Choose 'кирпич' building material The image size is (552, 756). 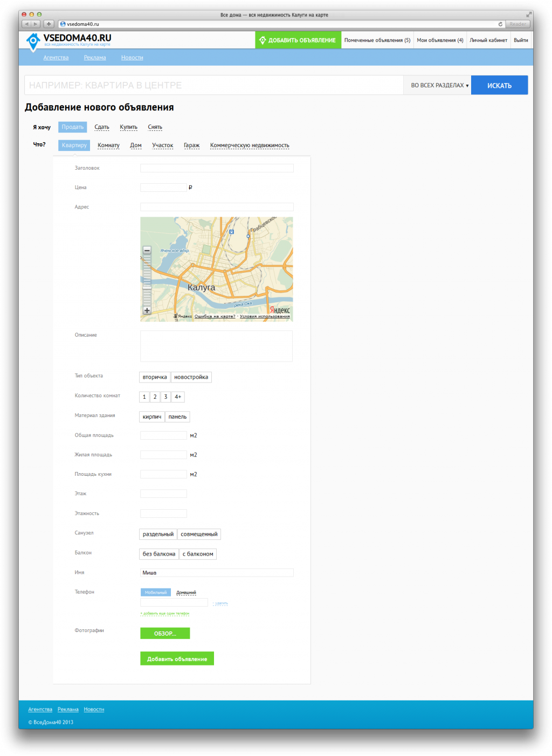152,417
